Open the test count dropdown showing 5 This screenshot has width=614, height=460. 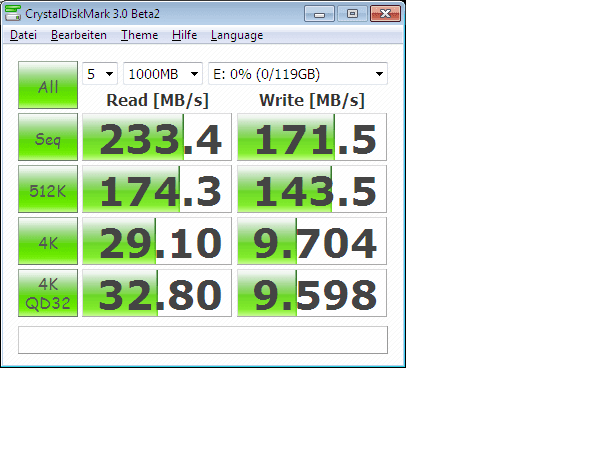[x=100, y=74]
